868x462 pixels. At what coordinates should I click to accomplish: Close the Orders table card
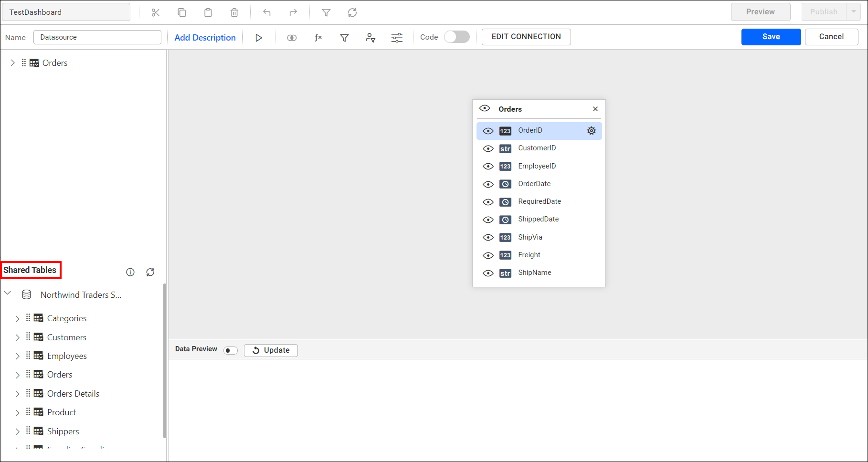point(595,109)
